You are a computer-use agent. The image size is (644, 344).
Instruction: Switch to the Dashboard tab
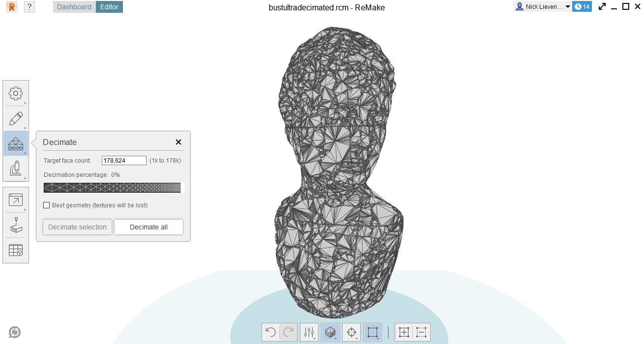click(x=74, y=7)
